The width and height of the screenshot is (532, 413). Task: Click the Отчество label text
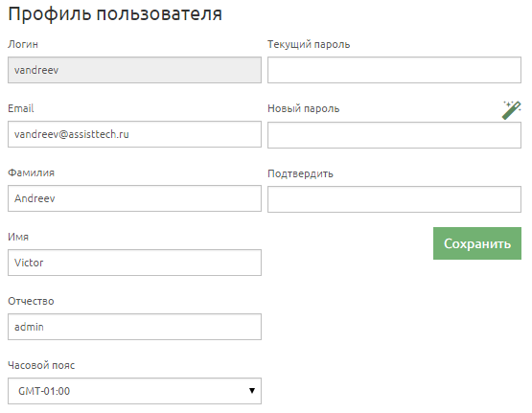tap(31, 301)
